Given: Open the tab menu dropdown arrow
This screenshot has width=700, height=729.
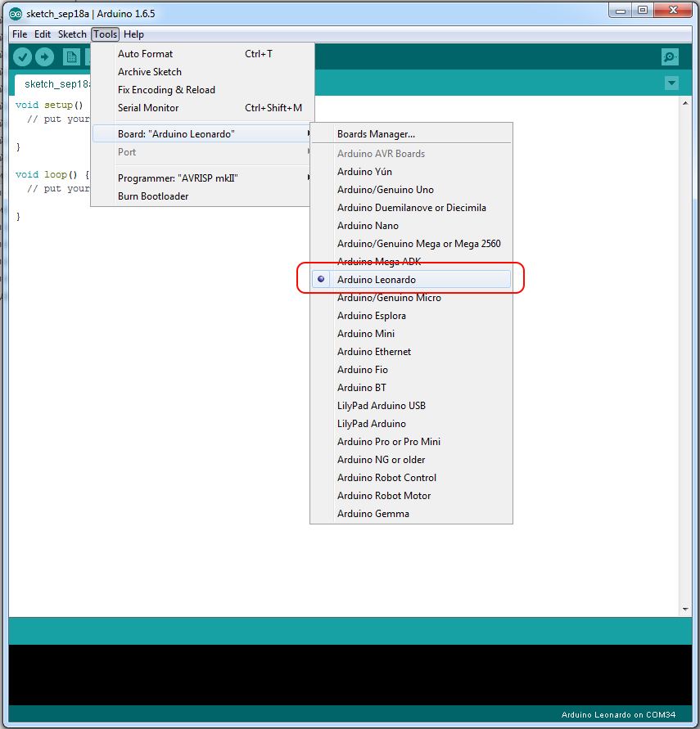Looking at the screenshot, I should 671,83.
